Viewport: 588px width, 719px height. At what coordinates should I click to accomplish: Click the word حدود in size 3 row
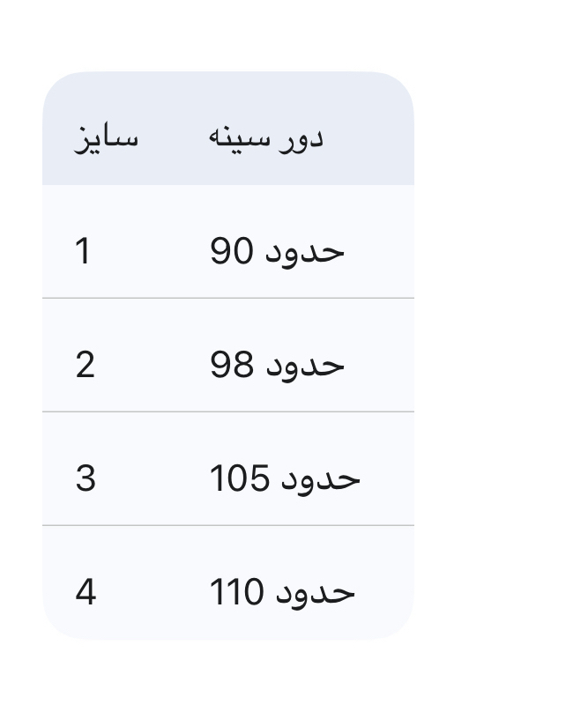(x=320, y=478)
